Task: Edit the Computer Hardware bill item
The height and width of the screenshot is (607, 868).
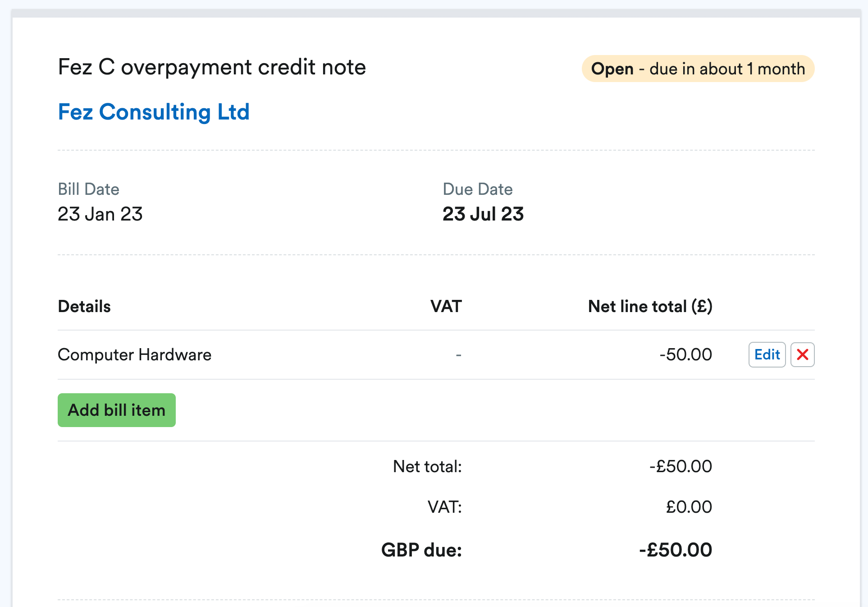Action: (x=767, y=354)
